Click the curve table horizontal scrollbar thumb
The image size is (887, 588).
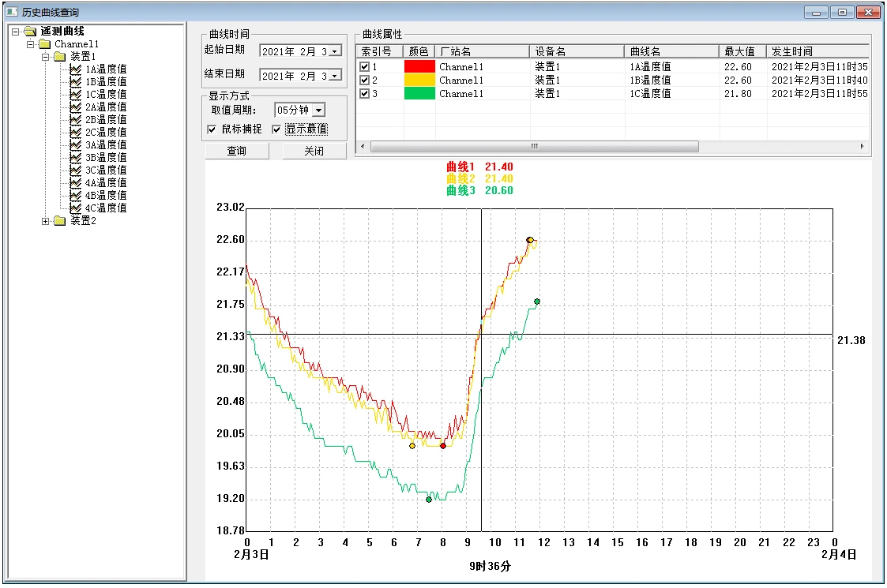tap(534, 147)
